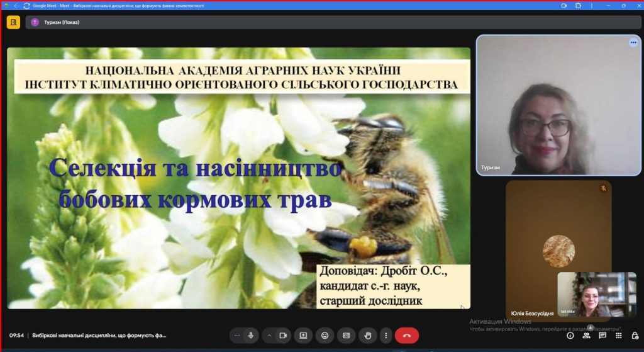Click the self-view thumbnail labeled tet mtv
The width and height of the screenshot is (644, 352).
pos(597,294)
